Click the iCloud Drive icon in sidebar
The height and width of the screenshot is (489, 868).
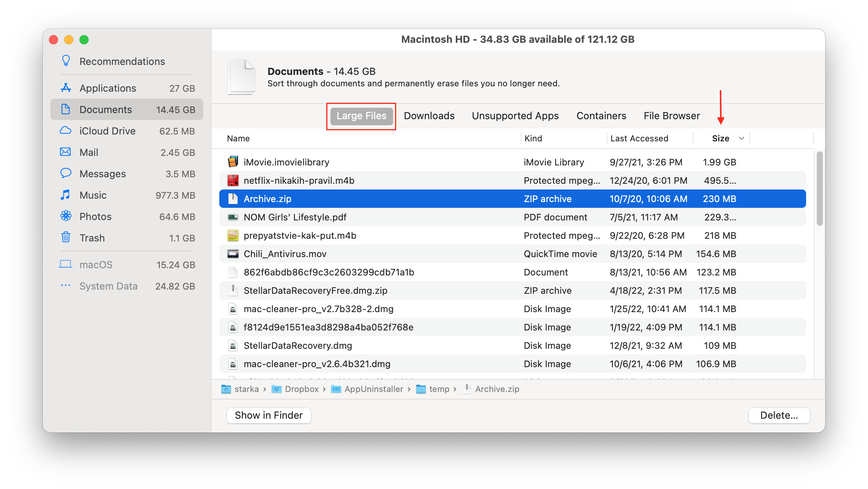click(x=66, y=131)
